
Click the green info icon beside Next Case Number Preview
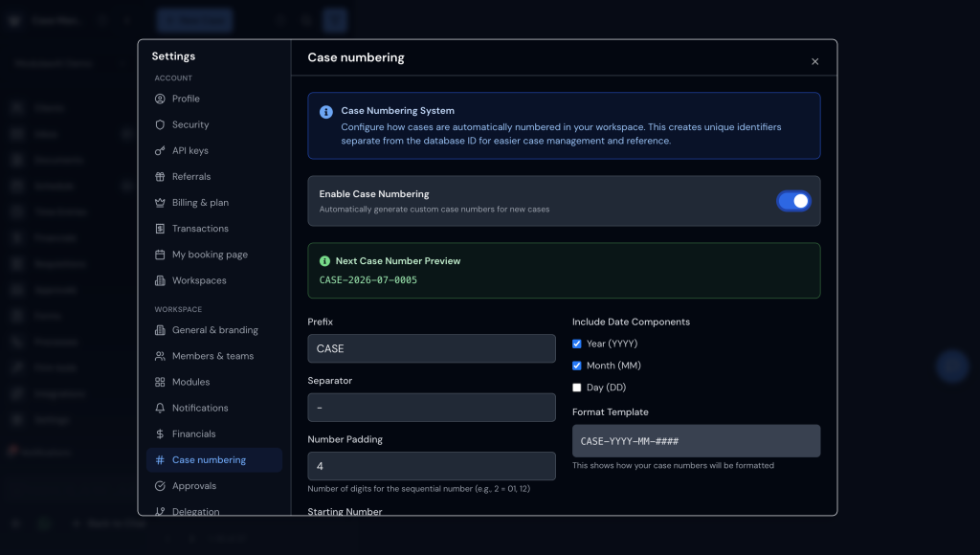tap(325, 261)
